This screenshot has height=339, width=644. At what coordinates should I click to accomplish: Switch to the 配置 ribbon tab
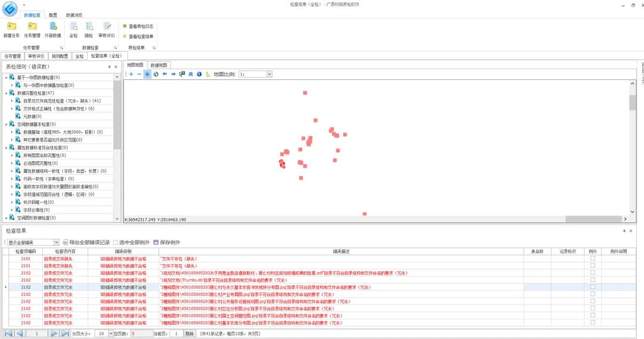53,15
